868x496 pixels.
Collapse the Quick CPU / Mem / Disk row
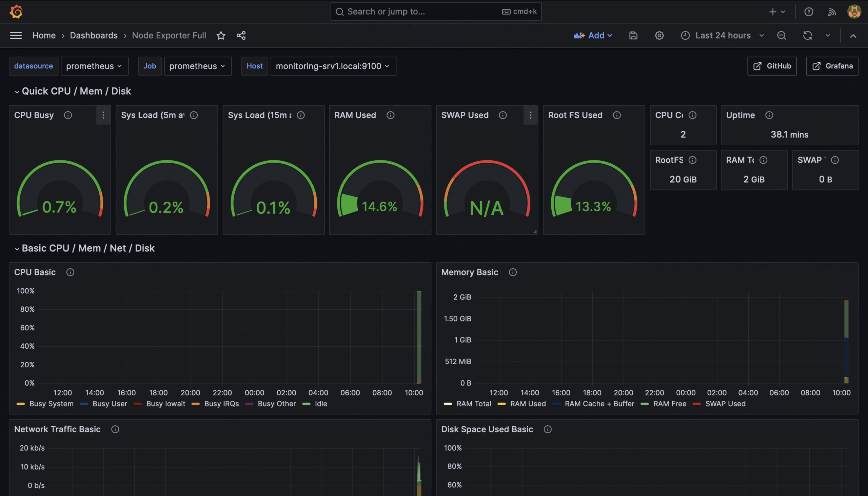[76, 91]
